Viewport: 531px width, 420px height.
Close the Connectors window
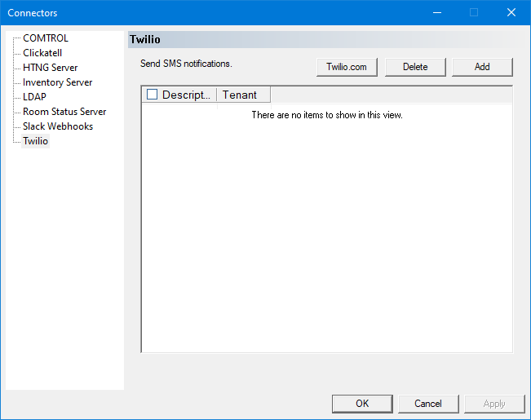[511, 12]
